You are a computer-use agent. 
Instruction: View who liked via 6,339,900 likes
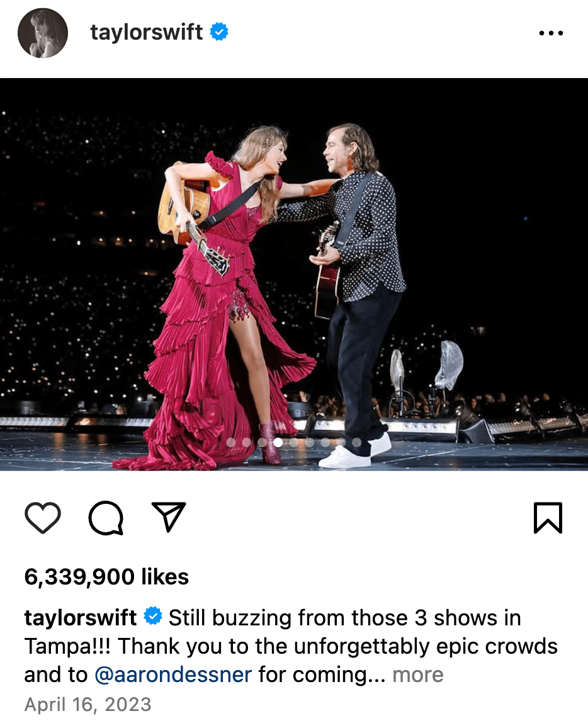click(107, 577)
